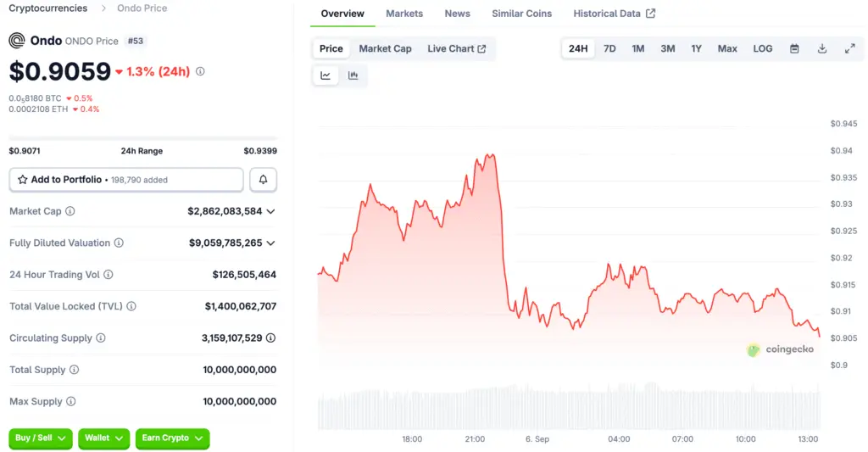Open the Overview tab
The width and height of the screenshot is (868, 452).
click(x=342, y=14)
